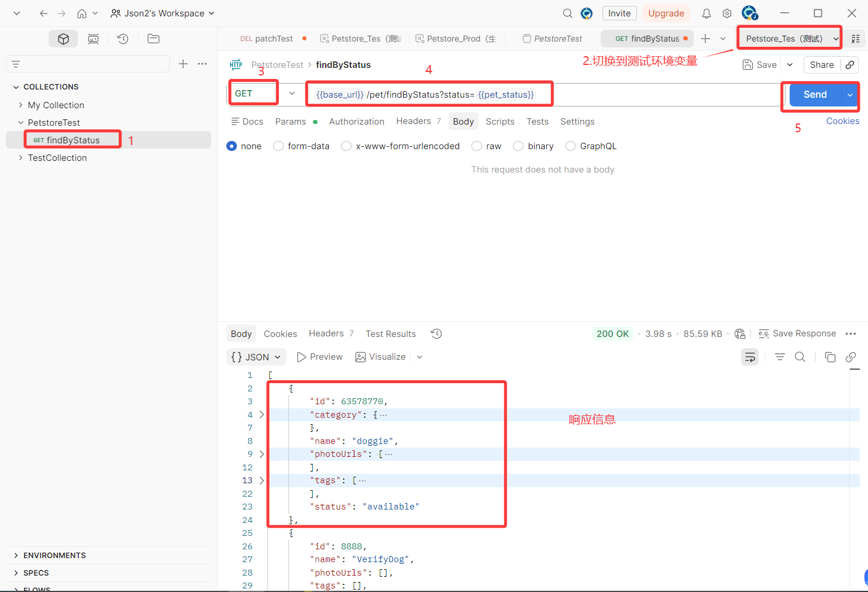The image size is (868, 592).
Task: Collapse the PetstoreTest collection
Action: pyautogui.click(x=21, y=123)
